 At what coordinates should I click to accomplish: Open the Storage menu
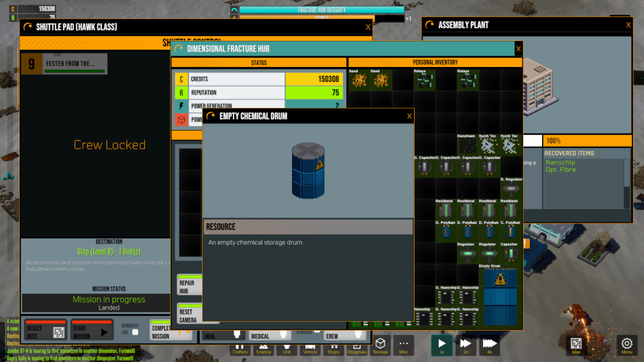(x=380, y=345)
